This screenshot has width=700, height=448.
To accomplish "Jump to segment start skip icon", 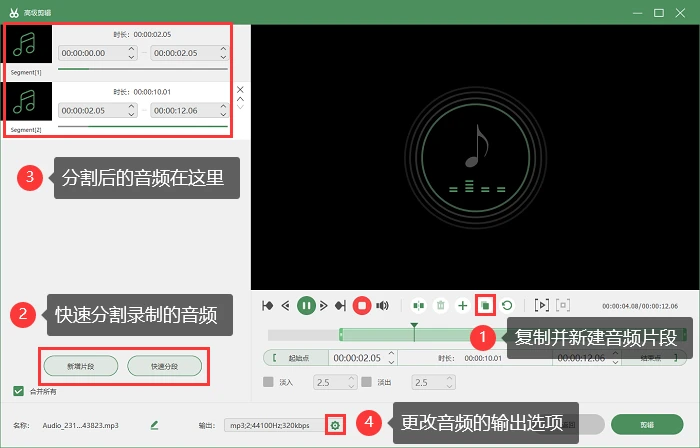I will [x=267, y=306].
